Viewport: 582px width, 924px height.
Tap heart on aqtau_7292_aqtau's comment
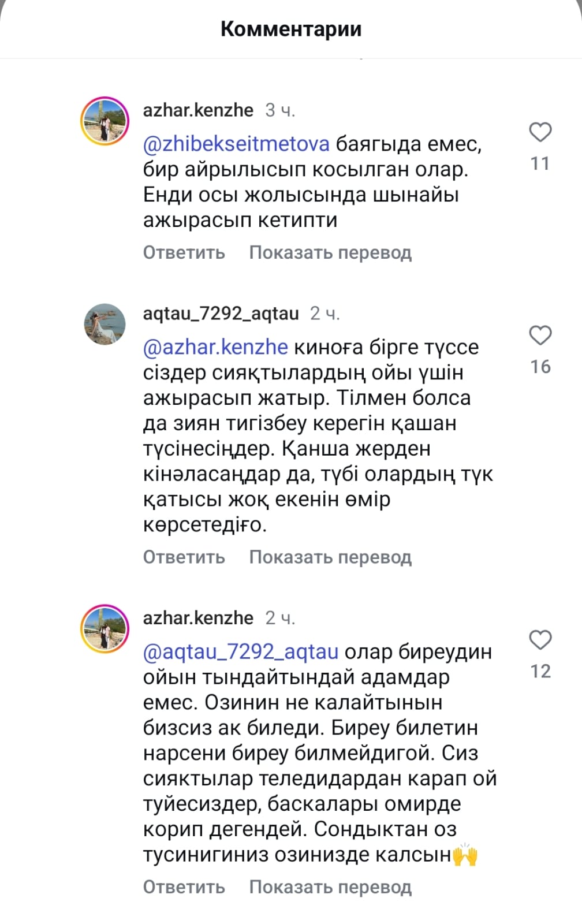tap(540, 336)
